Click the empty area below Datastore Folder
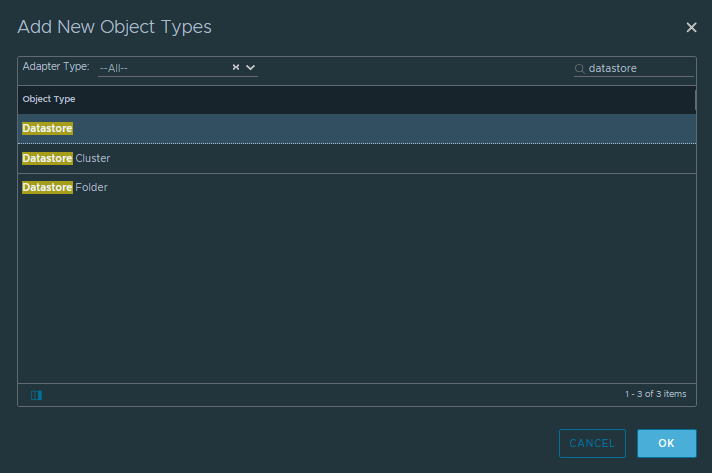This screenshot has width=712, height=473. pos(357,291)
